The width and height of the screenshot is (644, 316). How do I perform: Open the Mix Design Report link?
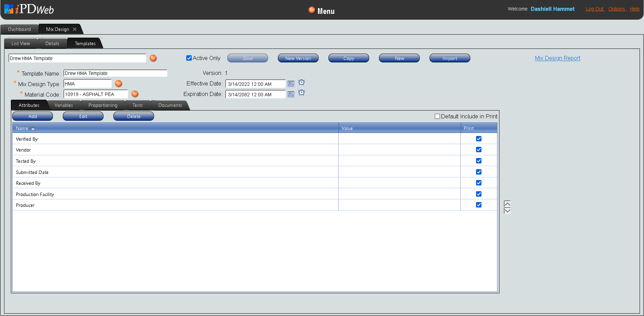(x=557, y=58)
